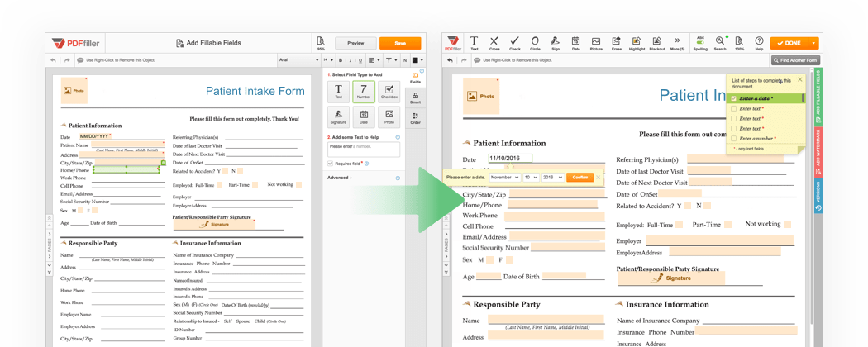Select the Picture tool
This screenshot has height=347, width=868.
pos(596,43)
